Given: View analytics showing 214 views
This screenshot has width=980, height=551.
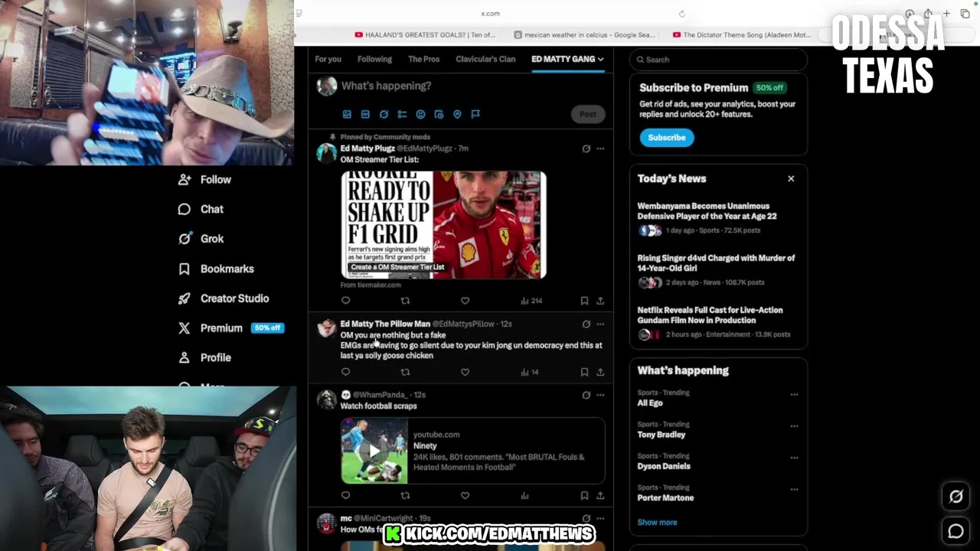Looking at the screenshot, I should point(531,301).
